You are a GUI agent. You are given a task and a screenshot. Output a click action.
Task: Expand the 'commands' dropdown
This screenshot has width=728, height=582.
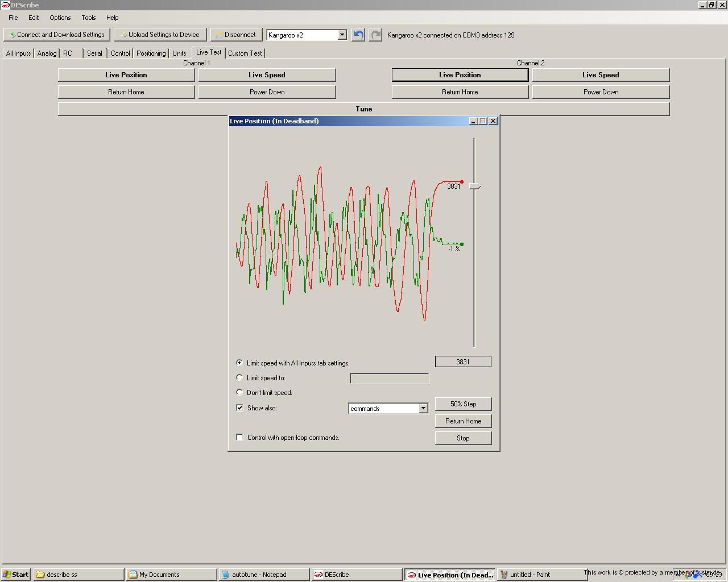[423, 408]
